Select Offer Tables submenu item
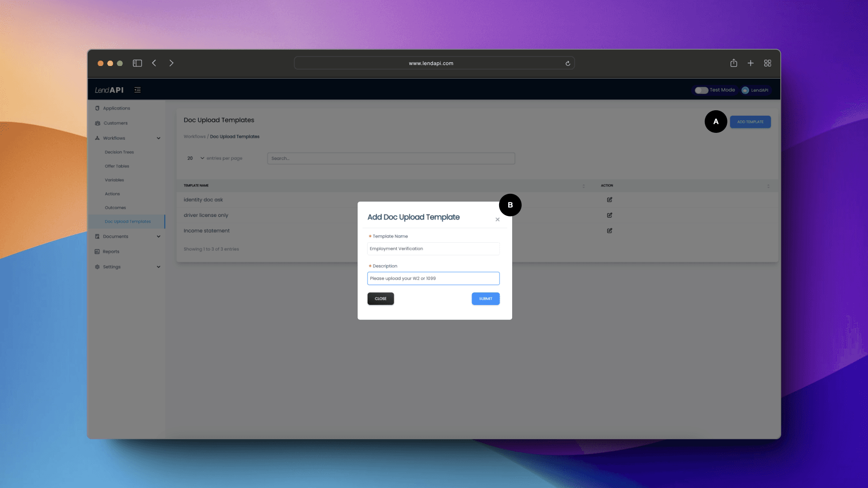 117,166
